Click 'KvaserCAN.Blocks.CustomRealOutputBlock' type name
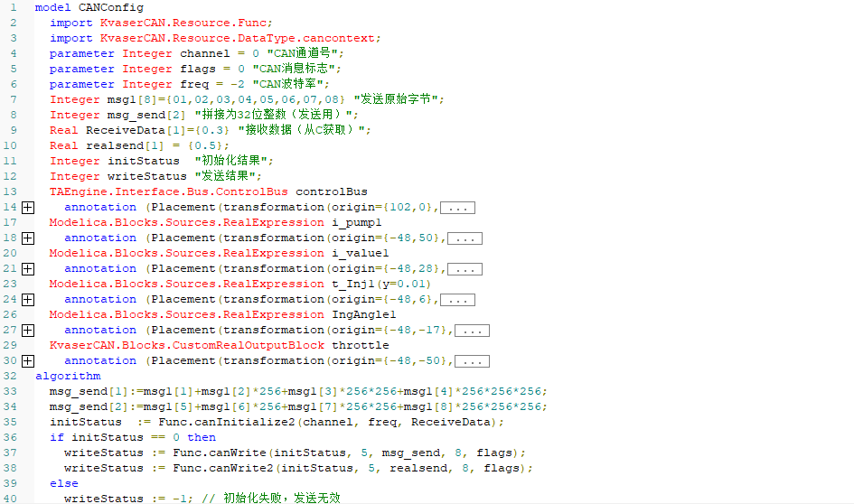Screen dimensions: 854x504 [187, 346]
